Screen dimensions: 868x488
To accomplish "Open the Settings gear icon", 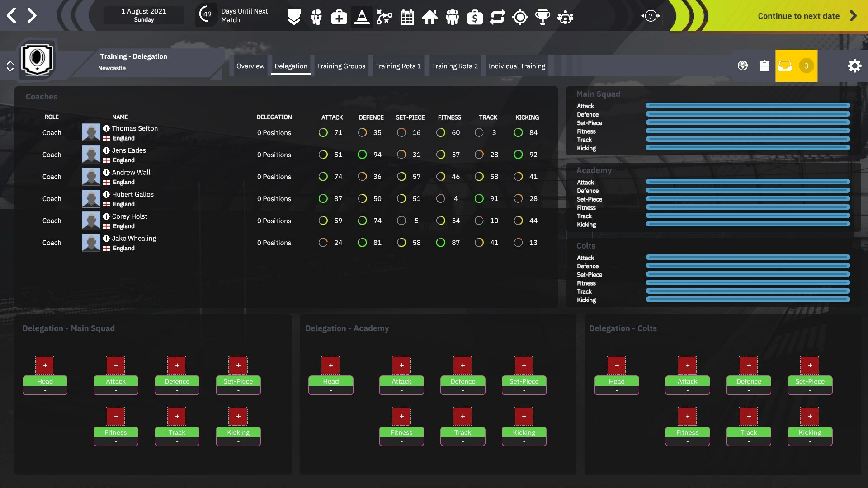I will click(x=855, y=66).
